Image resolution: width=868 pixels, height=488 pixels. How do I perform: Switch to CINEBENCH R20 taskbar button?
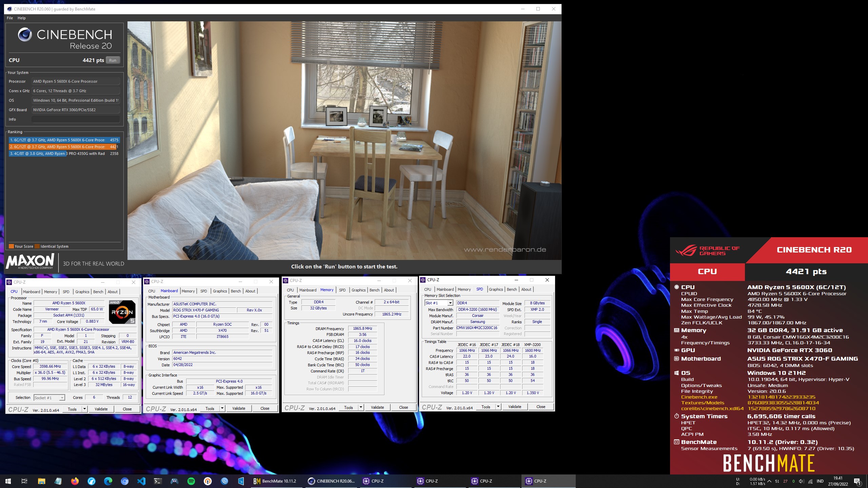coord(331,481)
